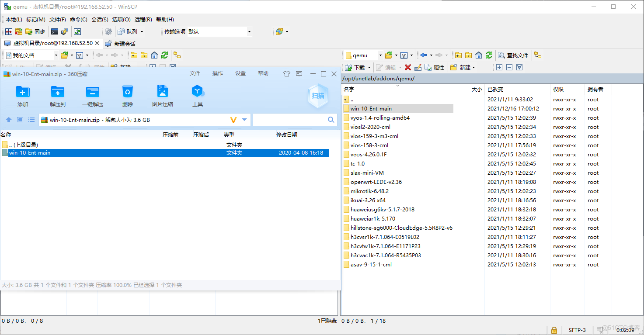Click the Synchronize (同步) toolbar button
Image resolution: width=644 pixels, height=335 pixels.
tap(35, 31)
